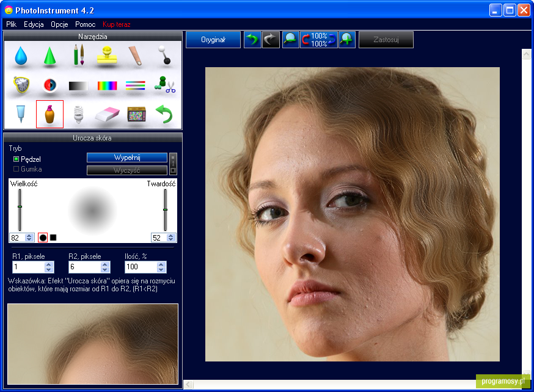Click the Oryginał button

tap(213, 40)
